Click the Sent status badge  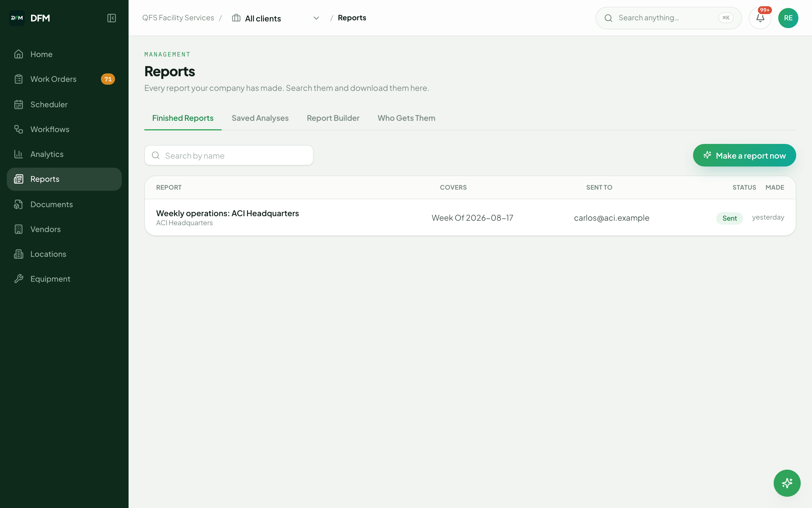pyautogui.click(x=729, y=218)
